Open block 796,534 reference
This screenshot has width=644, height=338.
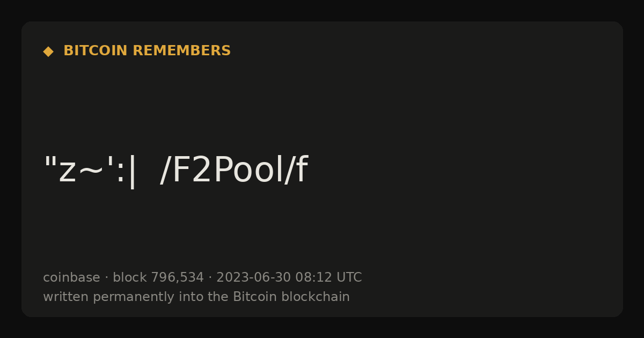tap(158, 278)
